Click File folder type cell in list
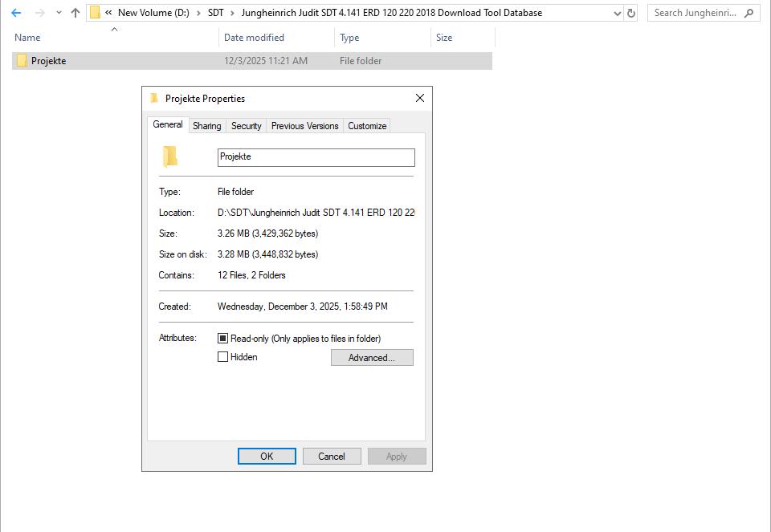This screenshot has width=771, height=532. coord(361,61)
